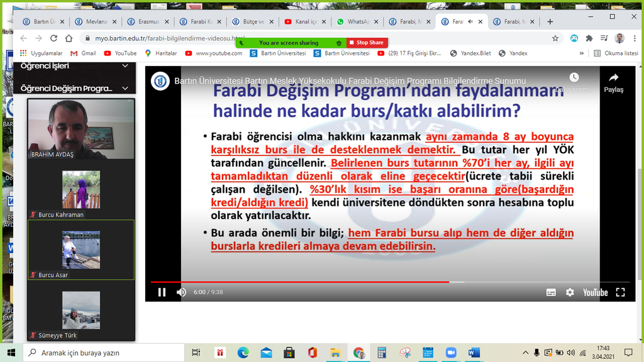Open the Haritalar bookmark
Viewport: 644px width, 362px height.
161,53
